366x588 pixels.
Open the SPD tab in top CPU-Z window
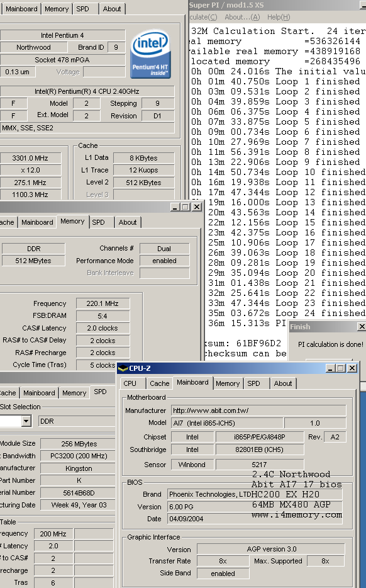[83, 9]
